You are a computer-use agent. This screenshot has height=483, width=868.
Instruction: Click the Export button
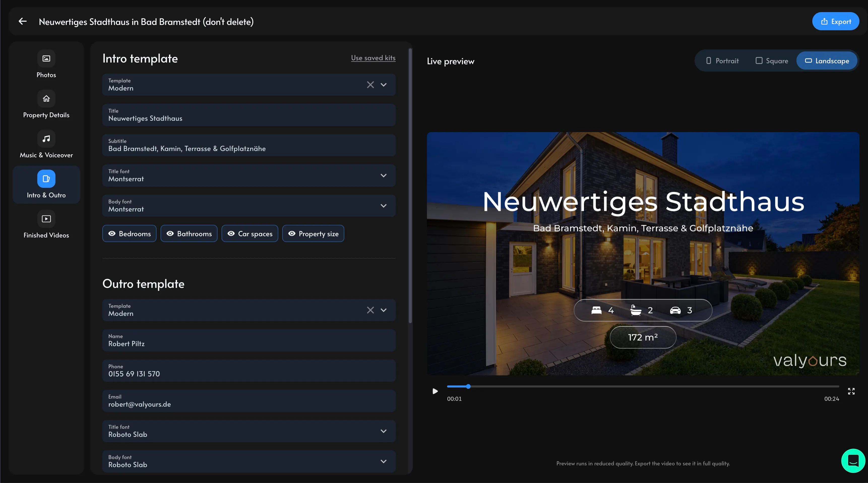coord(836,21)
